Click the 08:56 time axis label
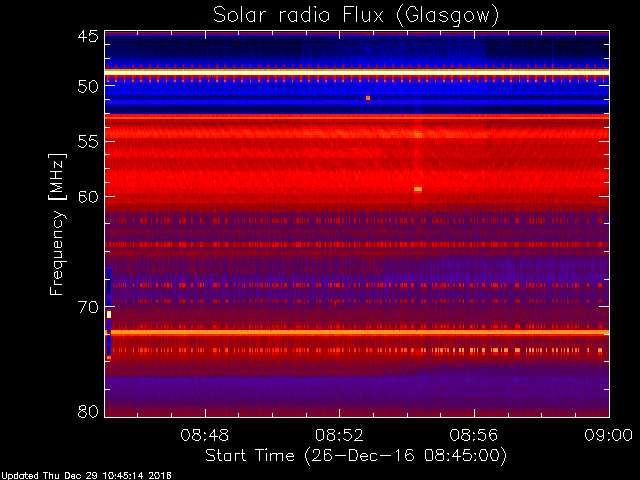The image size is (640, 480). [x=473, y=435]
